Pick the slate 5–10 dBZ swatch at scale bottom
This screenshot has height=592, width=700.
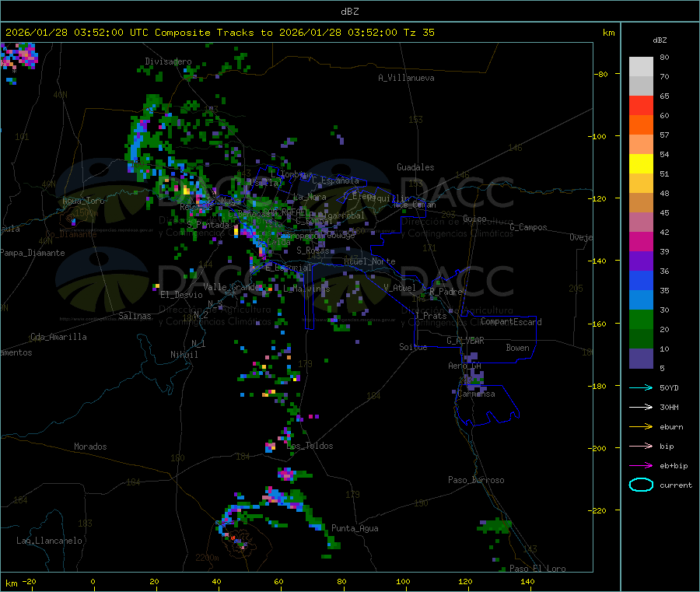tap(641, 359)
